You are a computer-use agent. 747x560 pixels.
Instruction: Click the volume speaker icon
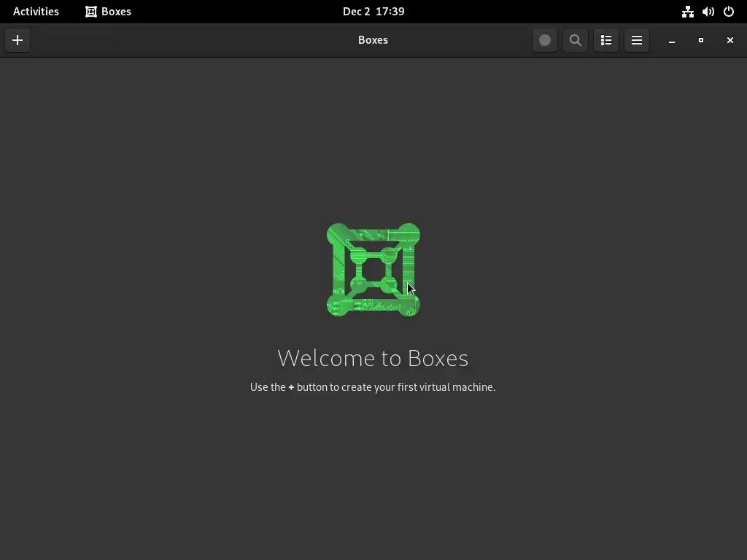[708, 12]
